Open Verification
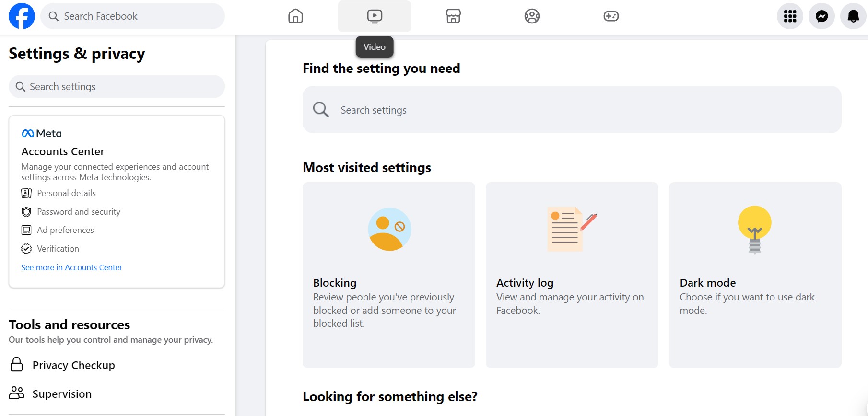Screen dimensions: 868x416 [58, 249]
